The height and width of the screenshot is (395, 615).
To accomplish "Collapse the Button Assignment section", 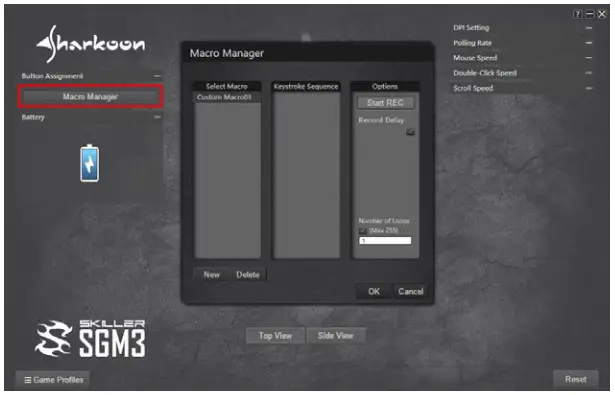I will 157,76.
